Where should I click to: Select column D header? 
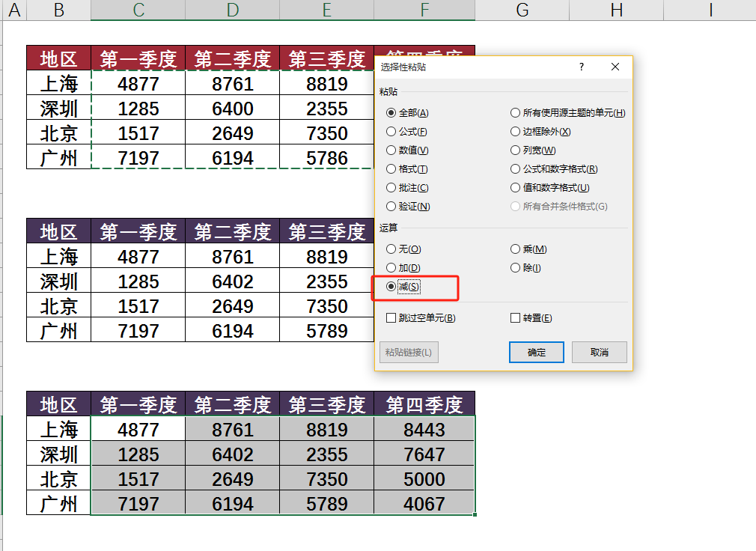(232, 10)
